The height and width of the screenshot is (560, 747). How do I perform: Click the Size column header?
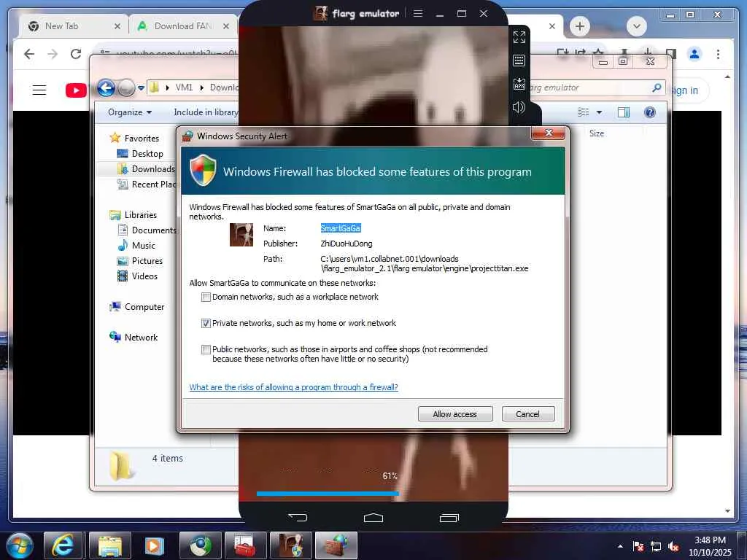[x=597, y=134]
